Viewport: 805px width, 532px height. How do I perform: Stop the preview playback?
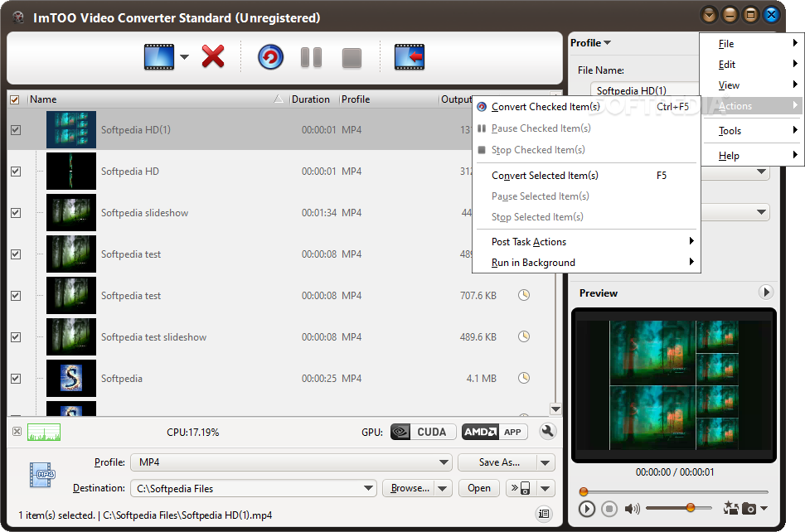pyautogui.click(x=609, y=509)
